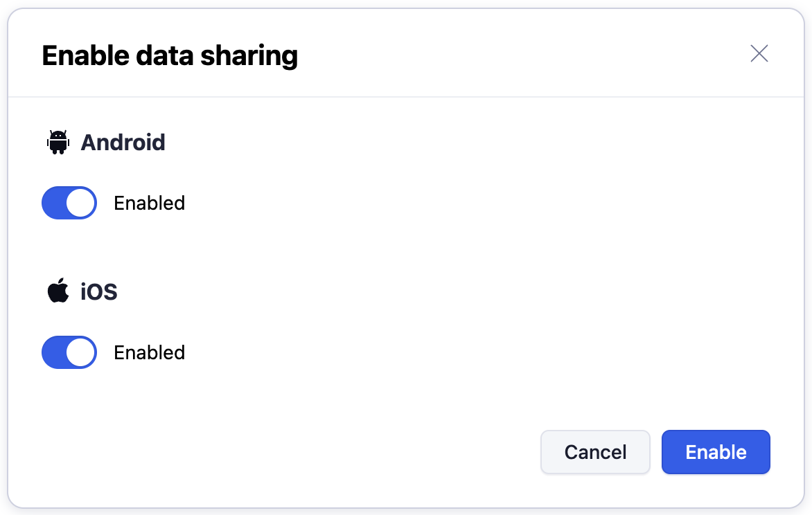Click blank footer area left of Cancel
The height and width of the screenshot is (515, 812).
pyautogui.click(x=277, y=453)
